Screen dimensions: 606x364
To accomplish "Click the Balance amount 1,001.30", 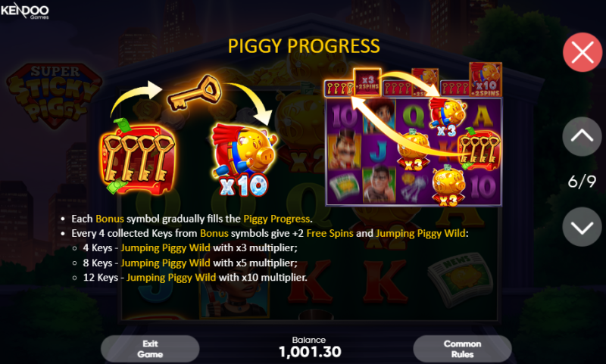I will click(x=310, y=352).
